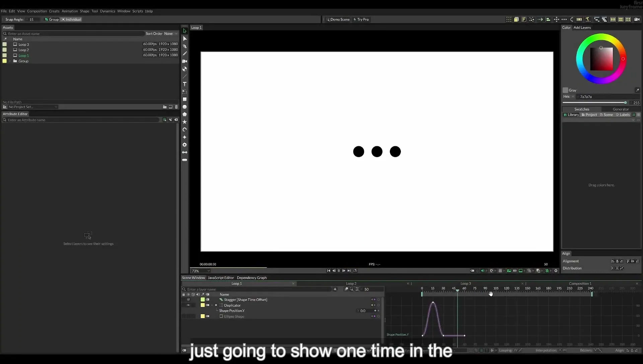Click the Try Pro button

(361, 19)
